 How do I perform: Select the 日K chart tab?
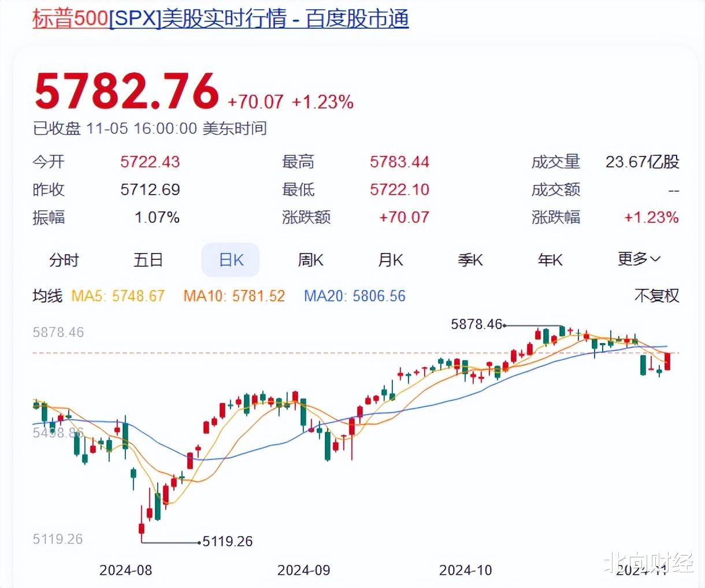click(231, 260)
